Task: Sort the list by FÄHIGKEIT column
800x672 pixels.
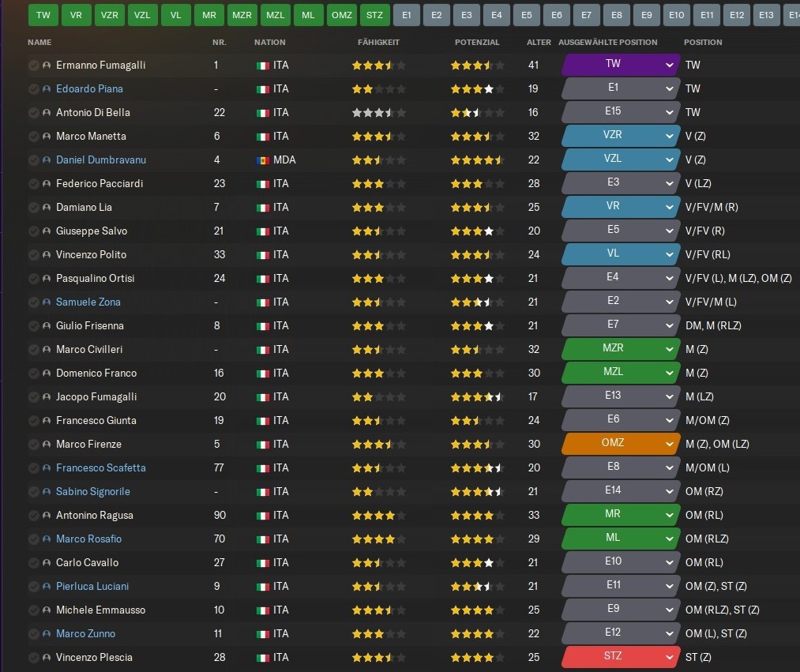Action: (378, 43)
